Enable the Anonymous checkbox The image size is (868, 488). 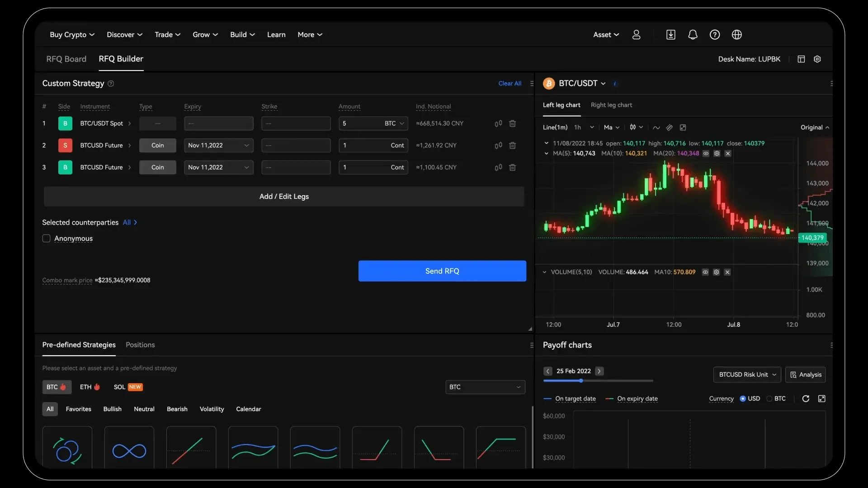click(46, 238)
